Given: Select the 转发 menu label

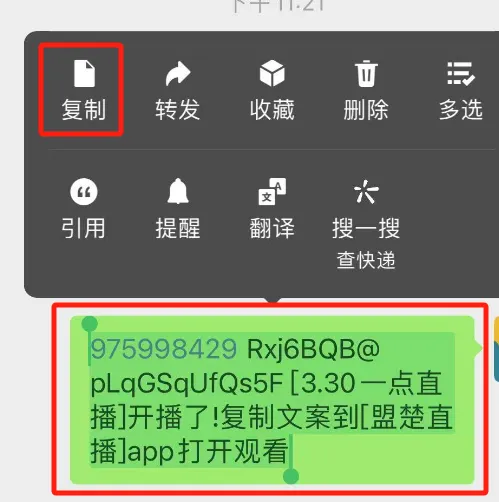Looking at the screenshot, I should (x=178, y=110).
